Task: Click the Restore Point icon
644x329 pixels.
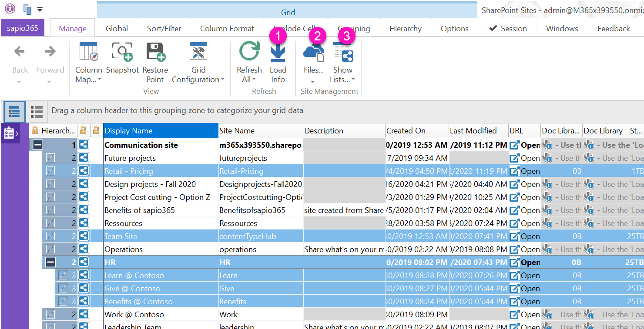Action: [x=155, y=52]
